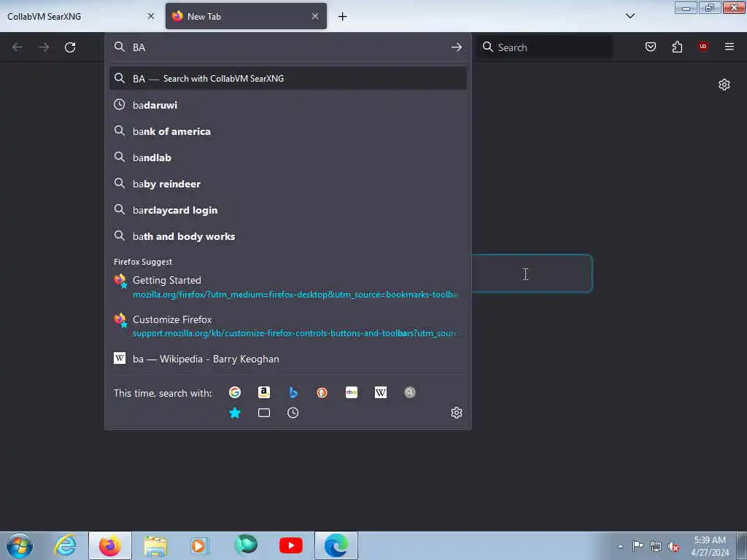The height and width of the screenshot is (560, 747).
Task: Select Firefox in the taskbar
Action: click(109, 545)
